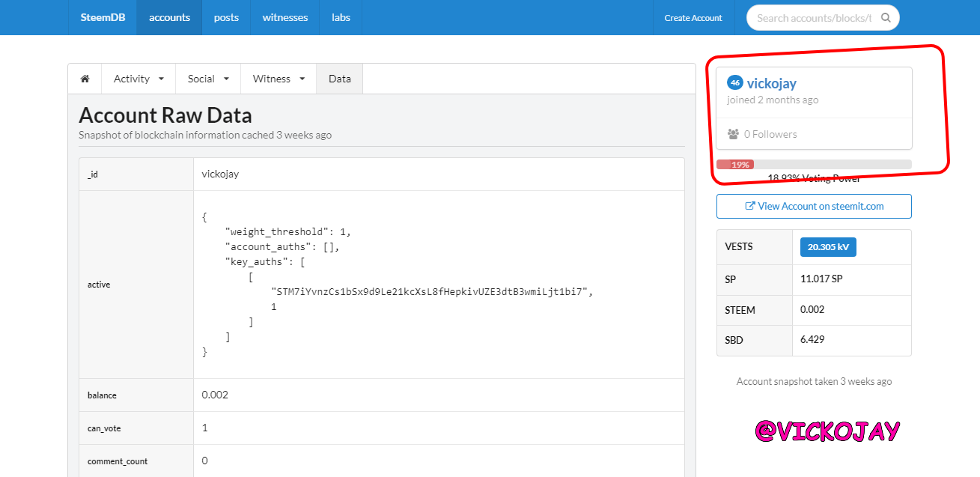This screenshot has height=477, width=980.
Task: Click View Account on steemit.com button
Action: tap(814, 206)
